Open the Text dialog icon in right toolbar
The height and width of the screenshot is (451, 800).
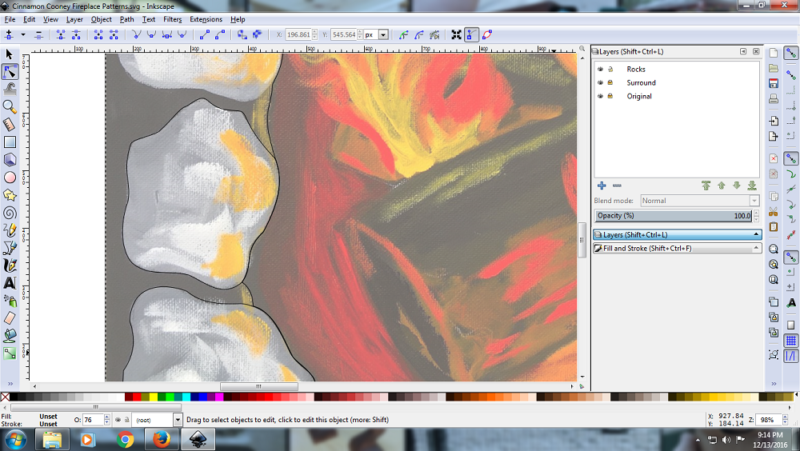coord(791,303)
